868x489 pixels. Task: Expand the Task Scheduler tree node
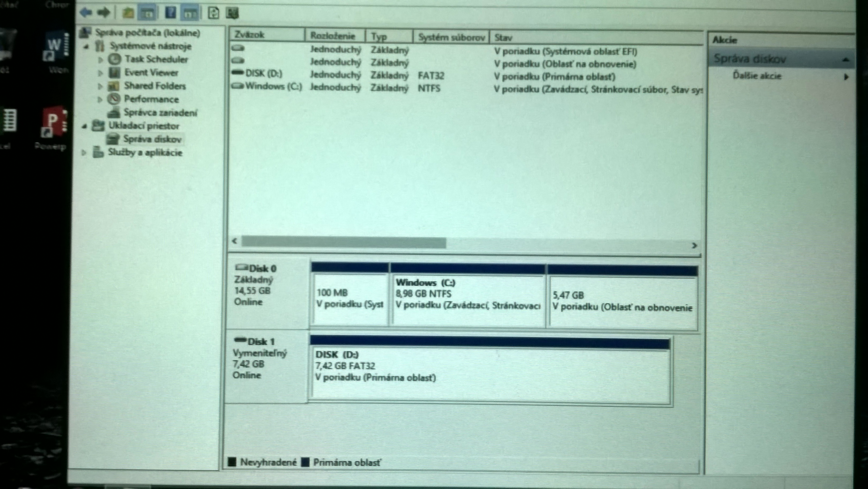[101, 60]
